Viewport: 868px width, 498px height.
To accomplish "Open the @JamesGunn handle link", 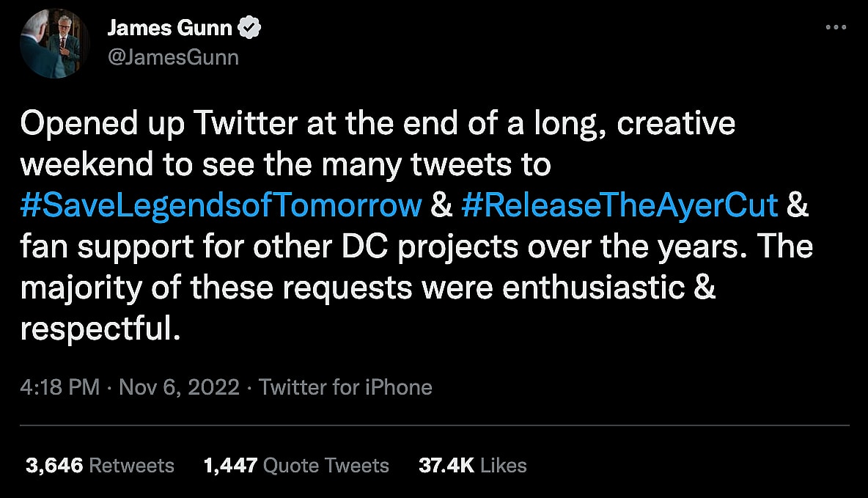I will pyautogui.click(x=173, y=57).
